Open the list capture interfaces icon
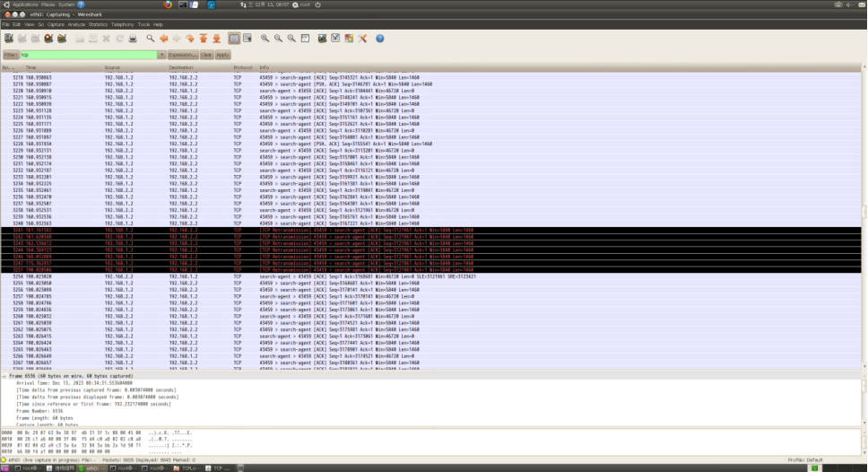 pyautogui.click(x=8, y=39)
